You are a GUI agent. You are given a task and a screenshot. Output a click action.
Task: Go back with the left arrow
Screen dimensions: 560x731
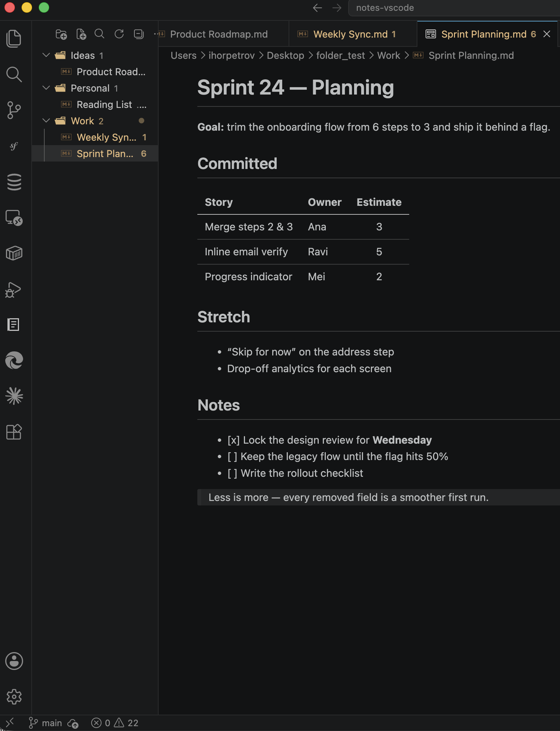point(317,8)
